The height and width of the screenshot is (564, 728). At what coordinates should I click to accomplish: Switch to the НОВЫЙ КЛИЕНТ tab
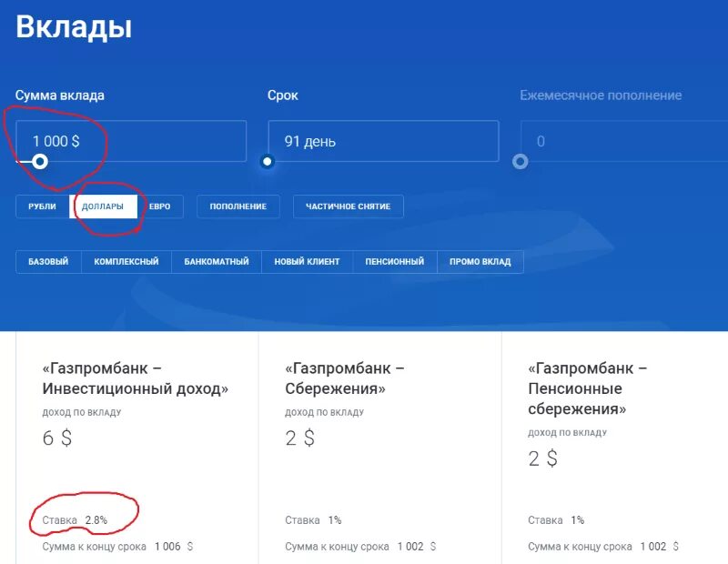point(307,262)
